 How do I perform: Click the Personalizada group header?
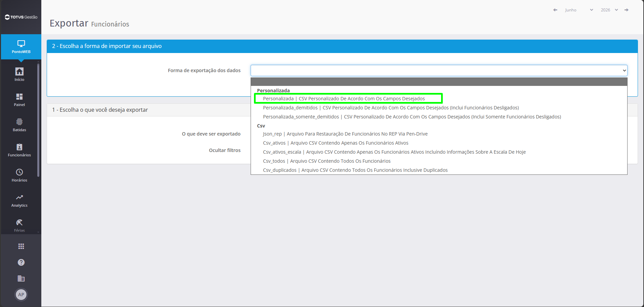pos(273,91)
